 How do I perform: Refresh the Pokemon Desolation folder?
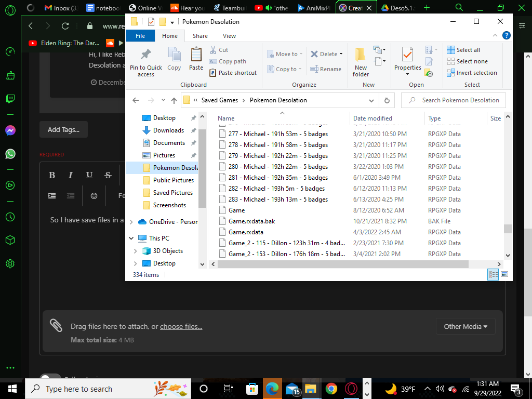point(387,100)
